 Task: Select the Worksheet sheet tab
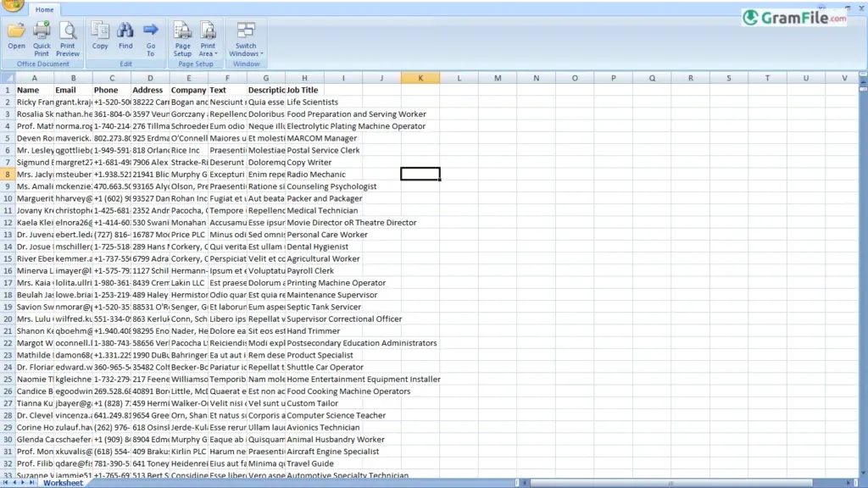coord(63,483)
